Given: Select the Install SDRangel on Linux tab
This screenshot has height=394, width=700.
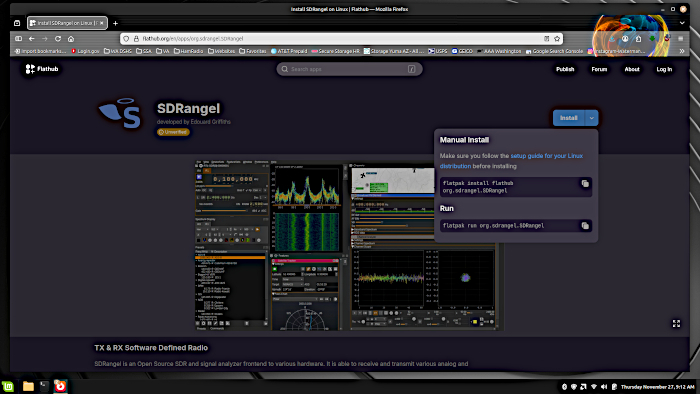Looking at the screenshot, I should (x=67, y=23).
